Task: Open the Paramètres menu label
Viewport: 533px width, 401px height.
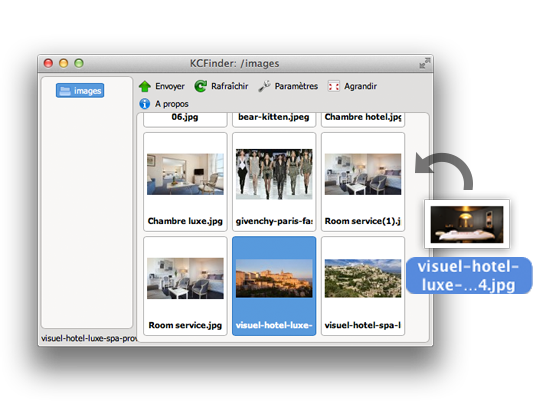Action: point(296,86)
